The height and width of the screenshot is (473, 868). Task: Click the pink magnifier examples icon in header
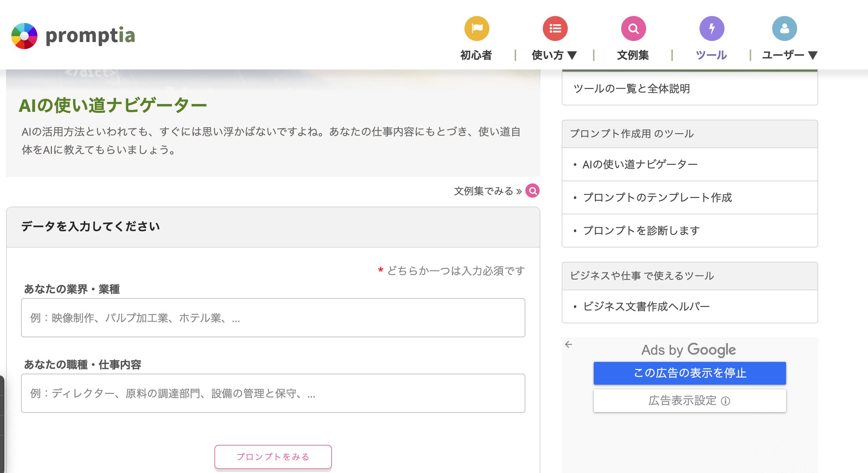pos(633,28)
